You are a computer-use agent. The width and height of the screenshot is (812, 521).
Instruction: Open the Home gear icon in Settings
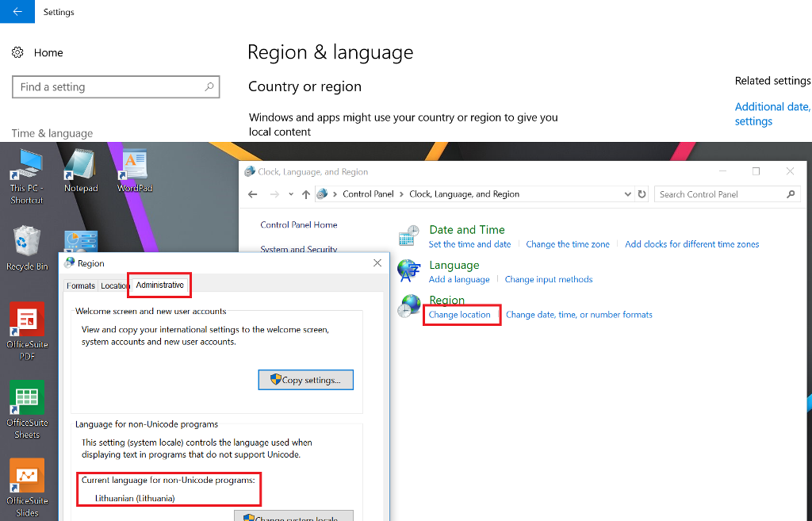pos(18,52)
